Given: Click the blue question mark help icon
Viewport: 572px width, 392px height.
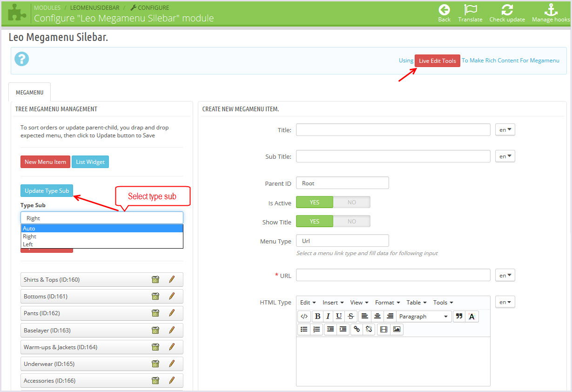Looking at the screenshot, I should (x=21, y=59).
